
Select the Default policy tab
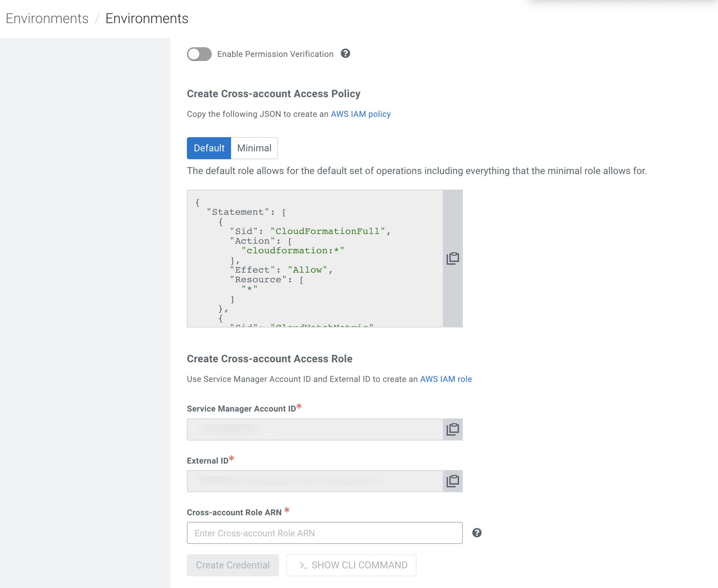209,148
